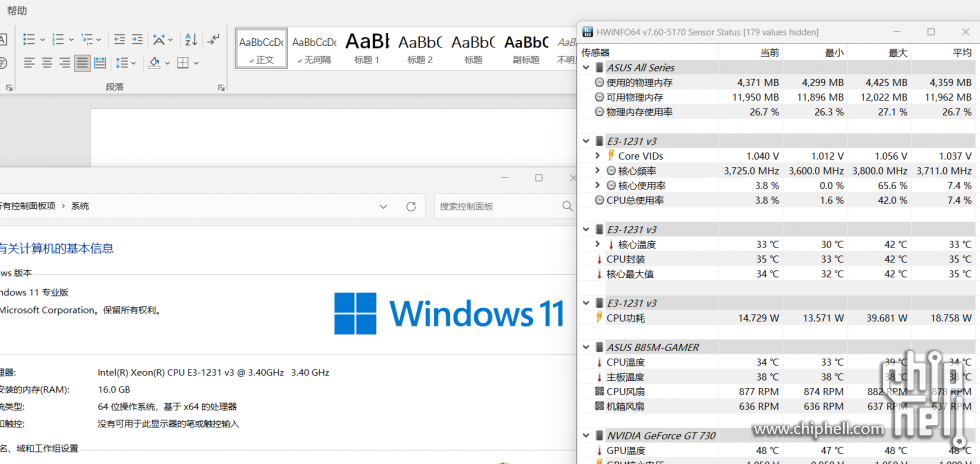Click search magnifier in control panel
The height and width of the screenshot is (464, 980).
pos(567,206)
